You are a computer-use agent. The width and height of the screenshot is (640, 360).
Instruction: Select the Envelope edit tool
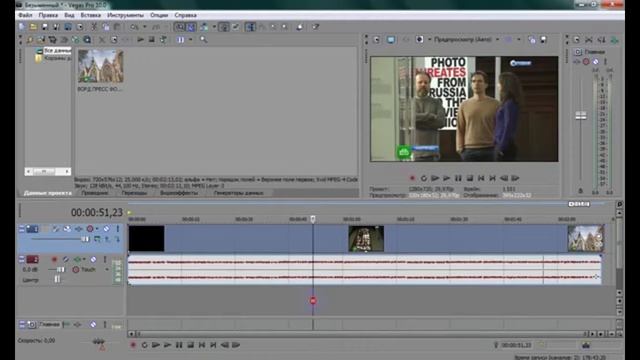point(262,27)
